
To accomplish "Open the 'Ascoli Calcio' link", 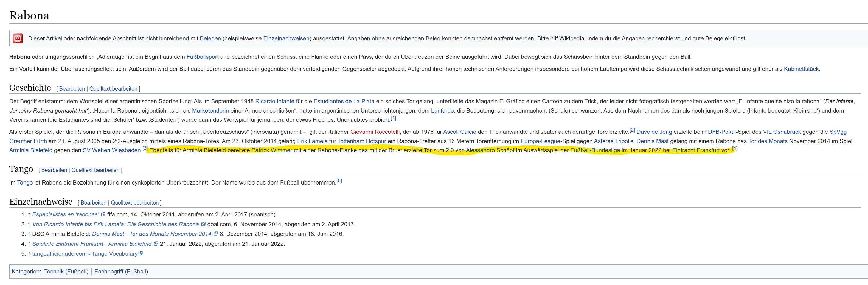I will click(460, 132).
